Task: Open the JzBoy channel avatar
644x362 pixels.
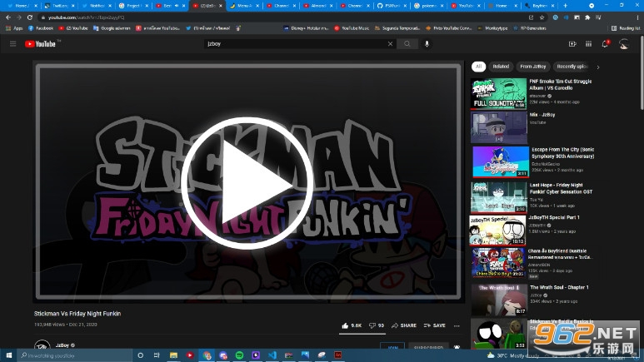Action: click(x=42, y=345)
